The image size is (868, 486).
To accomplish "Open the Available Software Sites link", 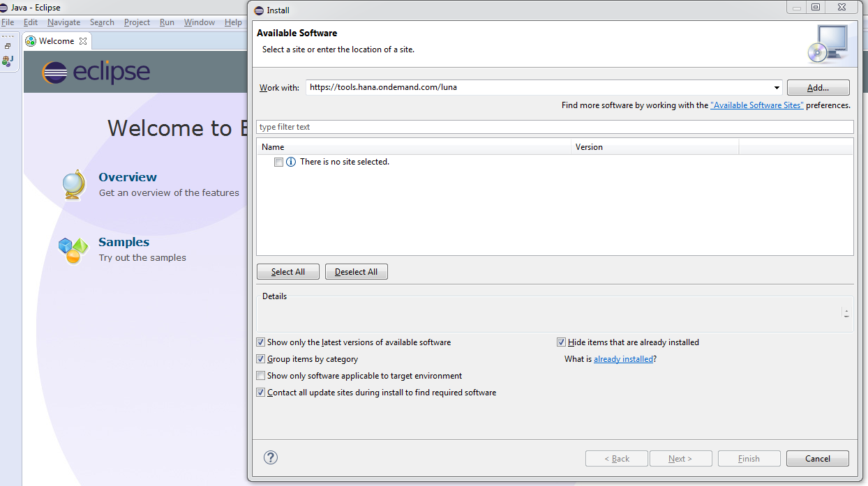I will 756,105.
